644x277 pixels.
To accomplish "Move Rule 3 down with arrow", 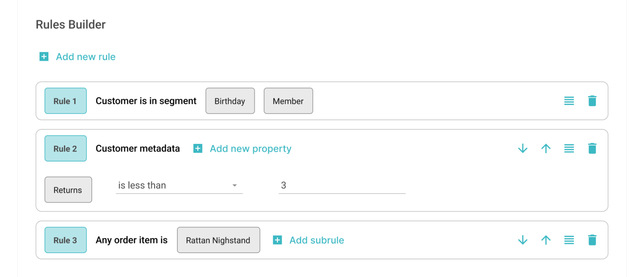I will (x=523, y=240).
